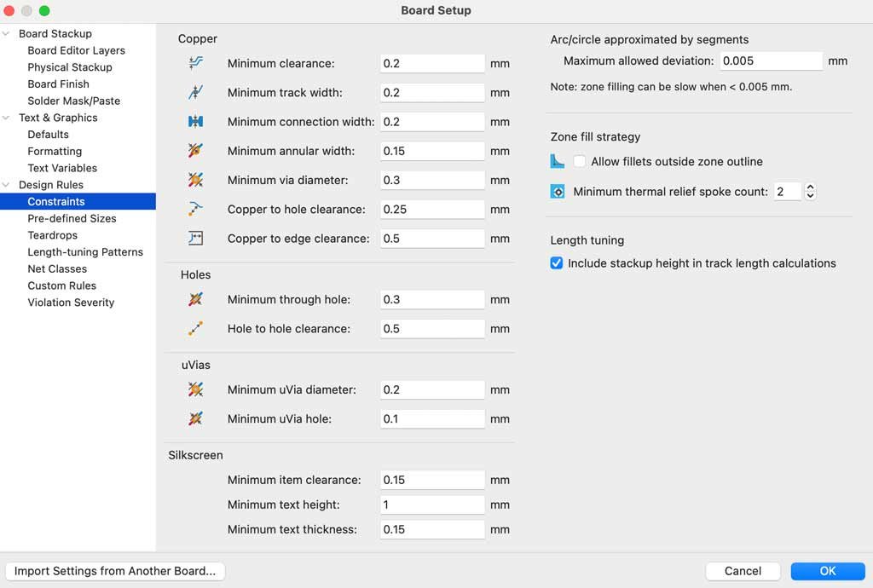Select Violation Severity in the sidebar

(x=71, y=303)
